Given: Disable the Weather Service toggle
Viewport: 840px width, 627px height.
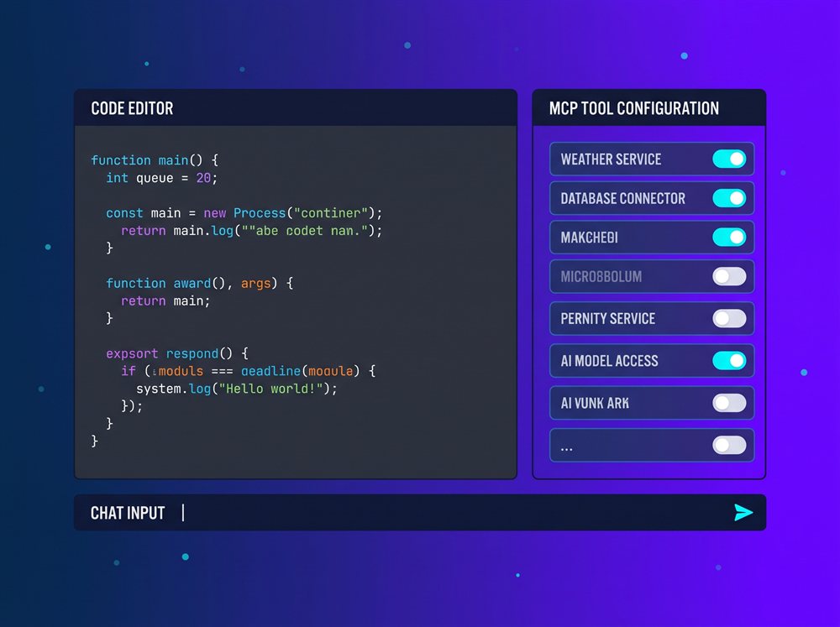Looking at the screenshot, I should pos(729,159).
